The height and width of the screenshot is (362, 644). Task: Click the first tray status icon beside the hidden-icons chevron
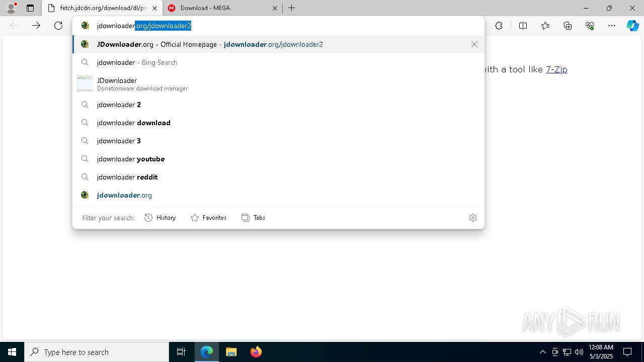pyautogui.click(x=555, y=352)
